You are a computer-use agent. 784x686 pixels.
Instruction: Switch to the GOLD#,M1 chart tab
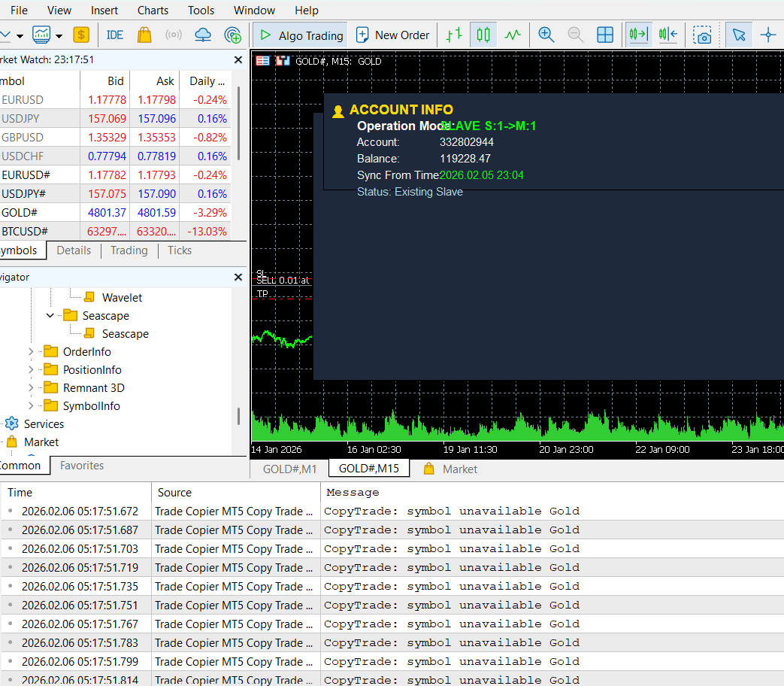289,469
